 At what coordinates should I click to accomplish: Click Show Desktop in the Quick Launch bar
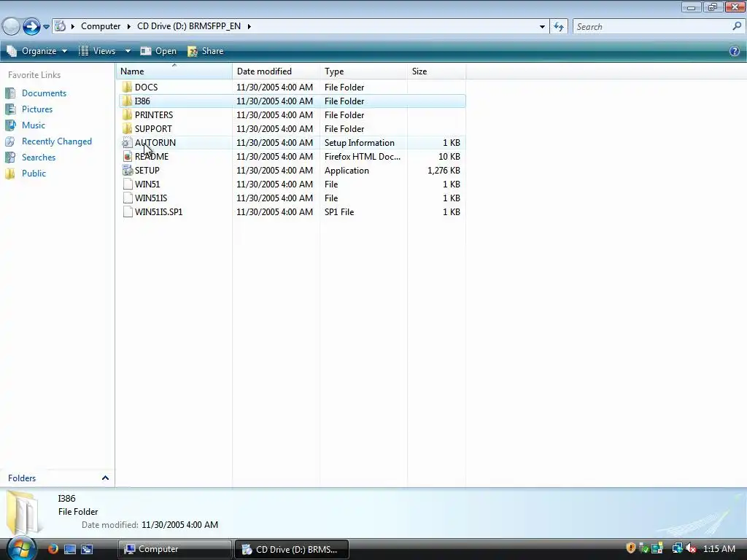pyautogui.click(x=70, y=549)
